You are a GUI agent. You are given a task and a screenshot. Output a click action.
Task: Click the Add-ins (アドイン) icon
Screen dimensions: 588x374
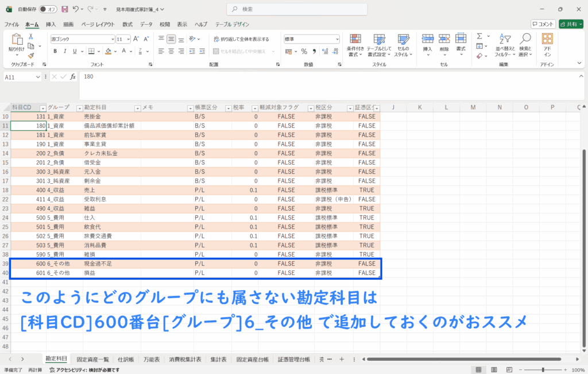pyautogui.click(x=547, y=43)
